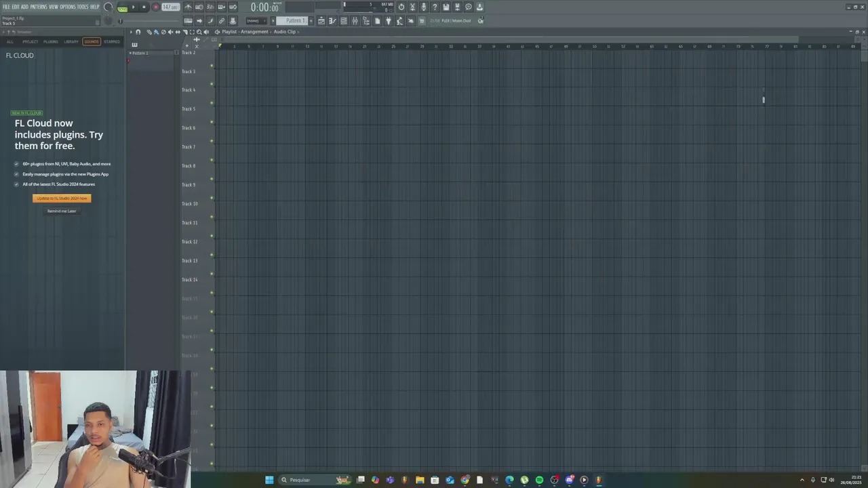Click the Play button in transport
The width and height of the screenshot is (868, 488).
pyautogui.click(x=134, y=7)
